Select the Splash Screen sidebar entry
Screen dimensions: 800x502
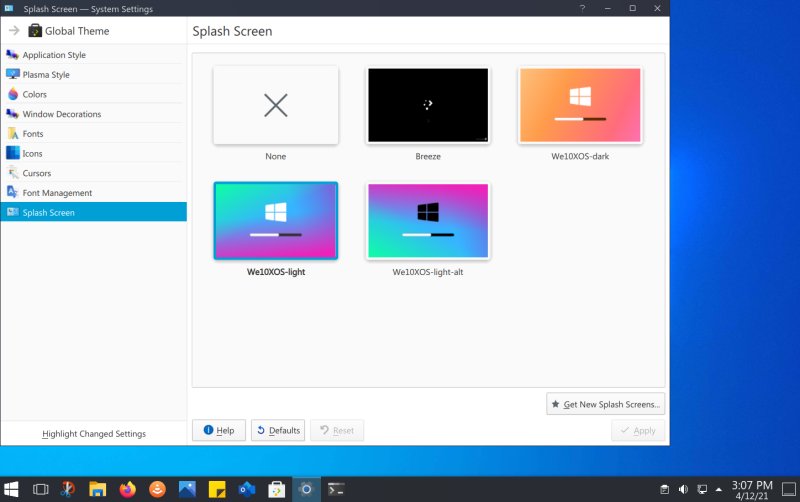point(49,212)
